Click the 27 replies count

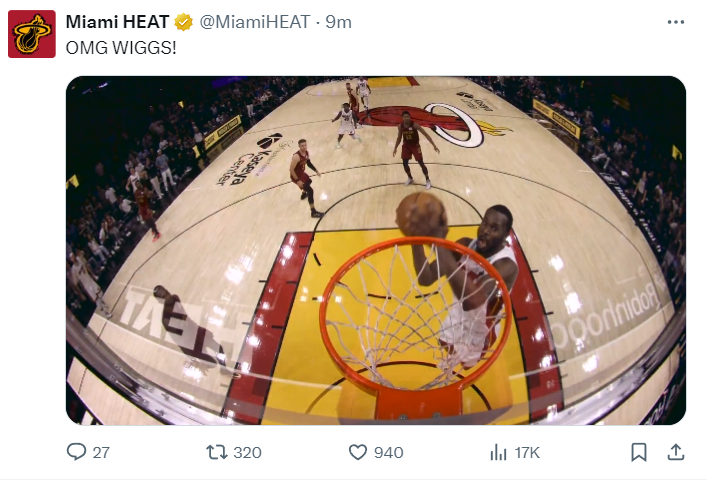(101, 453)
